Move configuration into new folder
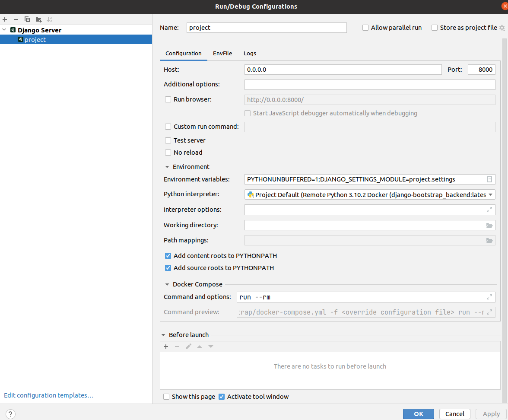This screenshot has width=508, height=420. [38, 19]
